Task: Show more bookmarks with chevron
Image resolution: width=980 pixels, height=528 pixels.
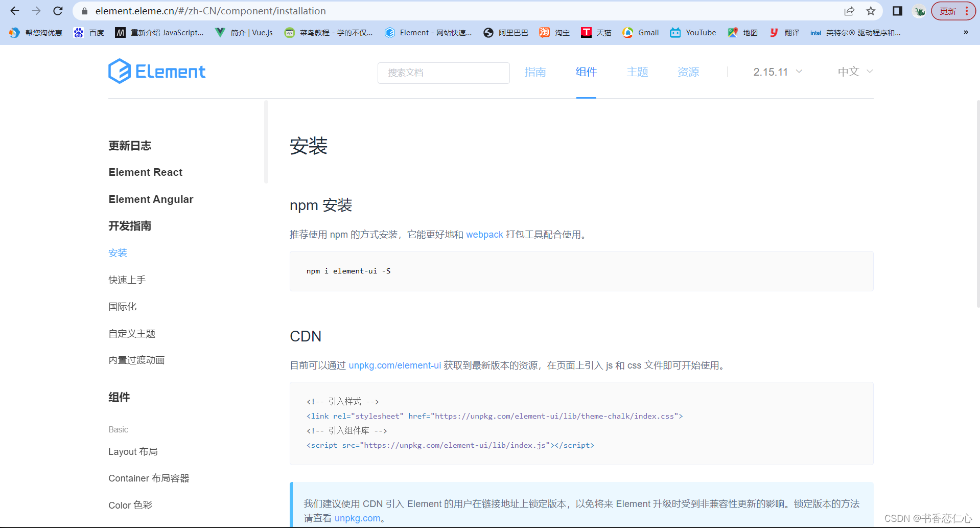Action: pyautogui.click(x=966, y=33)
